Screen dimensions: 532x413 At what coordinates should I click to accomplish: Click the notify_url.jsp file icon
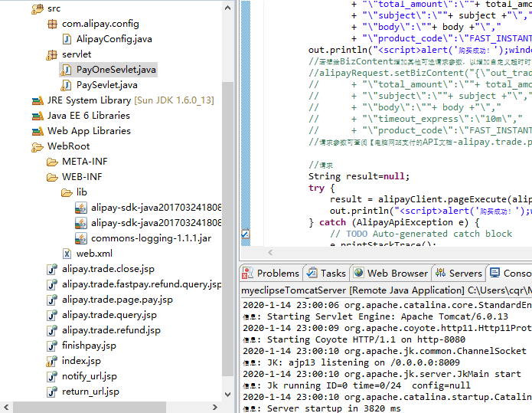(x=52, y=376)
